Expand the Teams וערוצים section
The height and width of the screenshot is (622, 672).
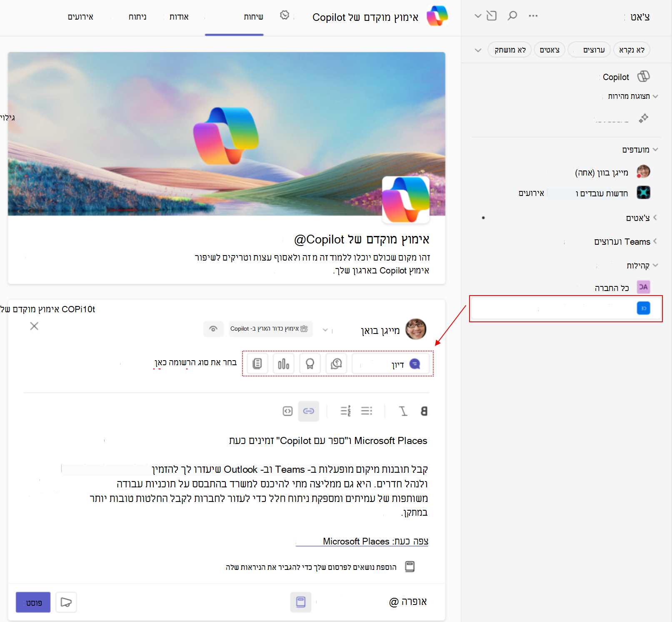655,241
